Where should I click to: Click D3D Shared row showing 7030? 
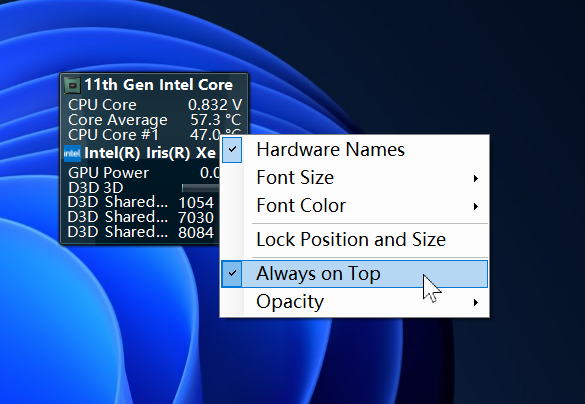point(142,217)
